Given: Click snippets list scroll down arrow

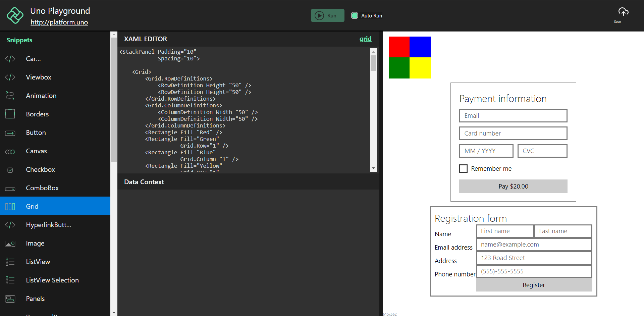Looking at the screenshot, I should coord(114,313).
